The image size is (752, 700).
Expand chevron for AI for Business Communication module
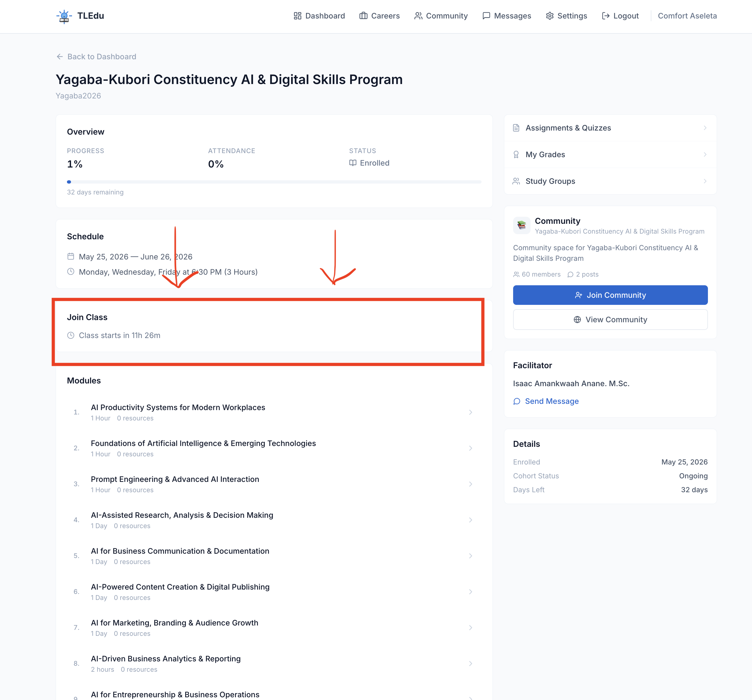(470, 556)
